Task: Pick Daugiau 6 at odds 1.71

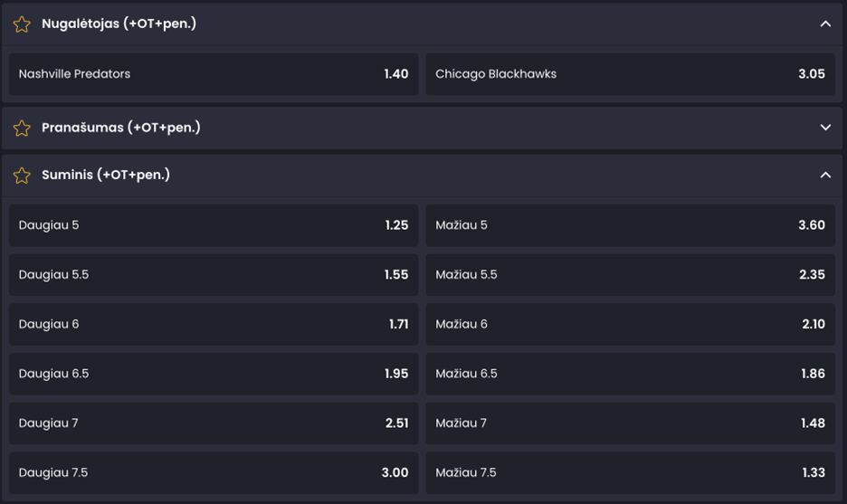Action: [x=214, y=324]
